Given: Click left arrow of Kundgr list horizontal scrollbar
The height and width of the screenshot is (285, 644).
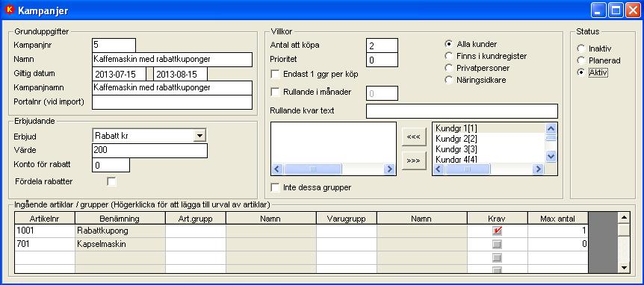Looking at the screenshot, I should [x=439, y=169].
